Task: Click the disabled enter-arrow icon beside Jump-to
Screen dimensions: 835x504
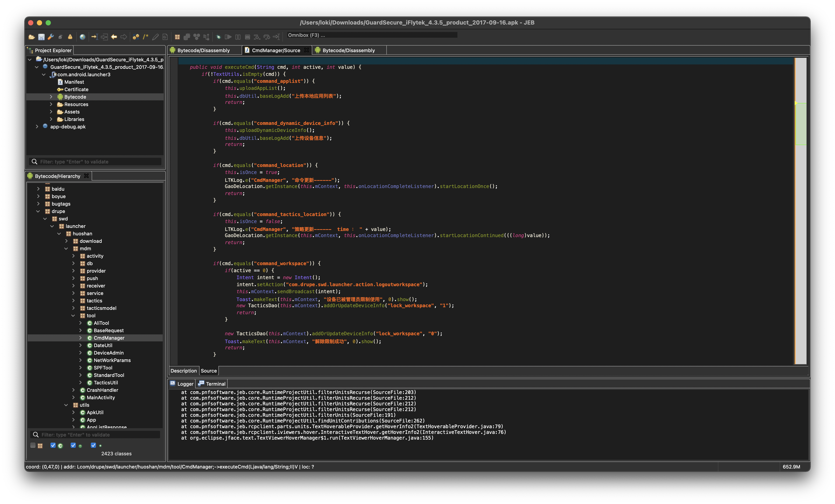Action: tap(104, 37)
